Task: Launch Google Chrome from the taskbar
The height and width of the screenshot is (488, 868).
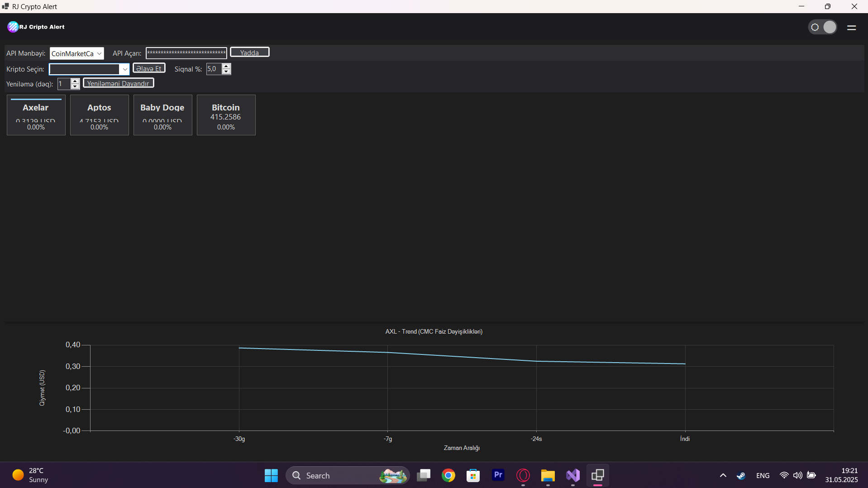Action: pyautogui.click(x=448, y=475)
